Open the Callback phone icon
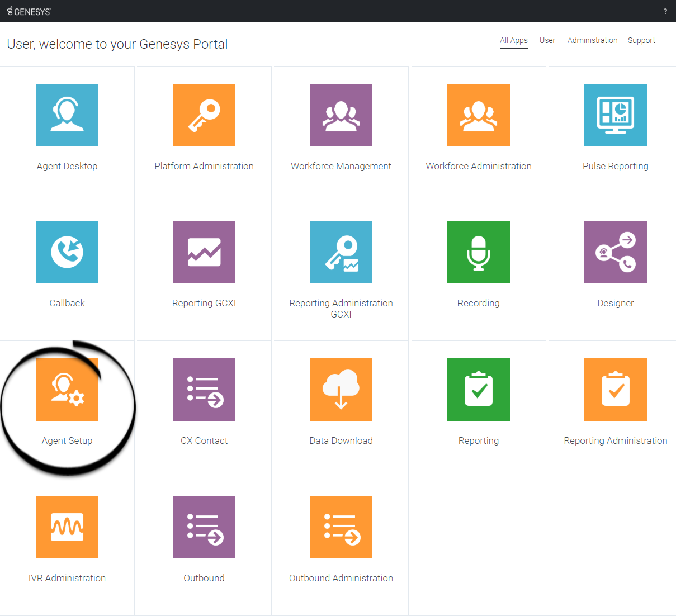Image resolution: width=676 pixels, height=616 pixels. click(x=67, y=252)
